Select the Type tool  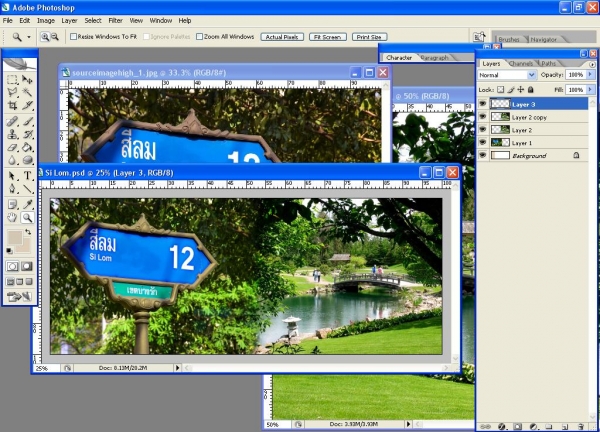[x=27, y=176]
